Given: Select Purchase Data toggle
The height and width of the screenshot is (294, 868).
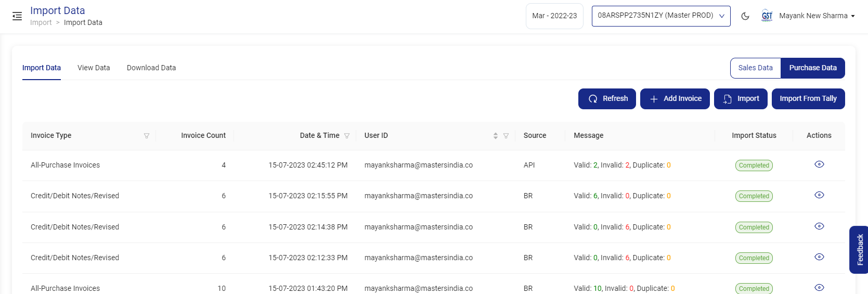Looking at the screenshot, I should [x=812, y=68].
